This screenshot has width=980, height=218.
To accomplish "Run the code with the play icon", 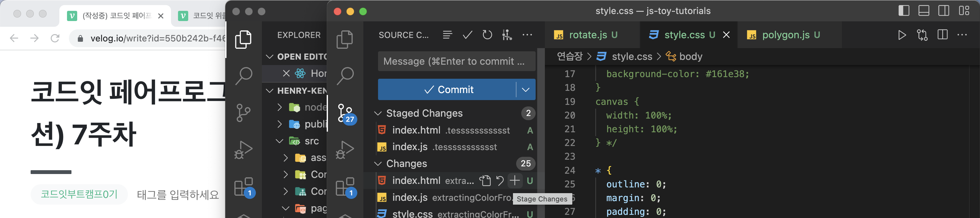I will [902, 35].
